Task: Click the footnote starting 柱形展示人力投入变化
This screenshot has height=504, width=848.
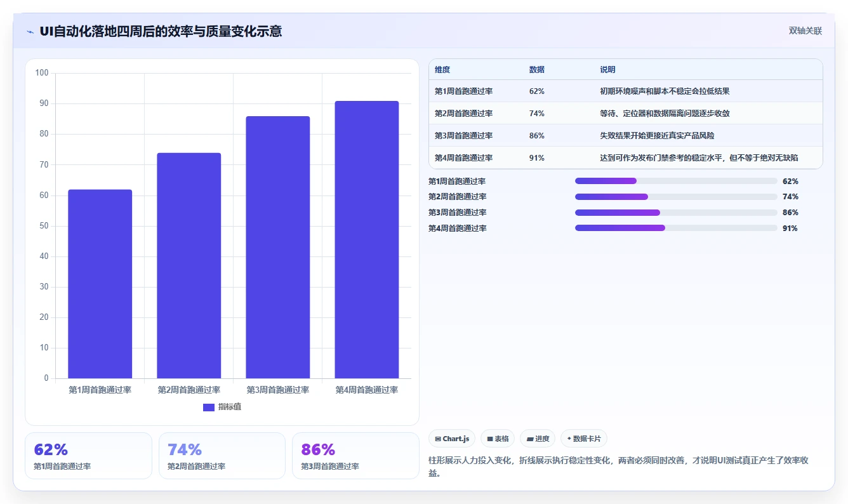Action: [619, 467]
